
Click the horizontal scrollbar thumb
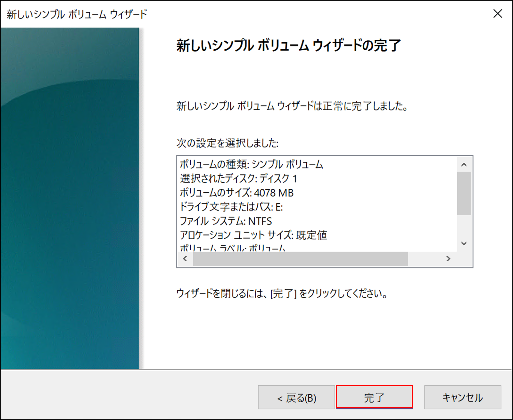pos(300,259)
